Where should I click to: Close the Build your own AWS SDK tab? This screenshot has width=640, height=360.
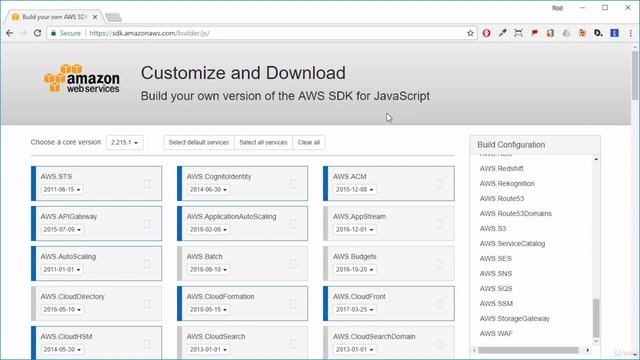(95, 17)
